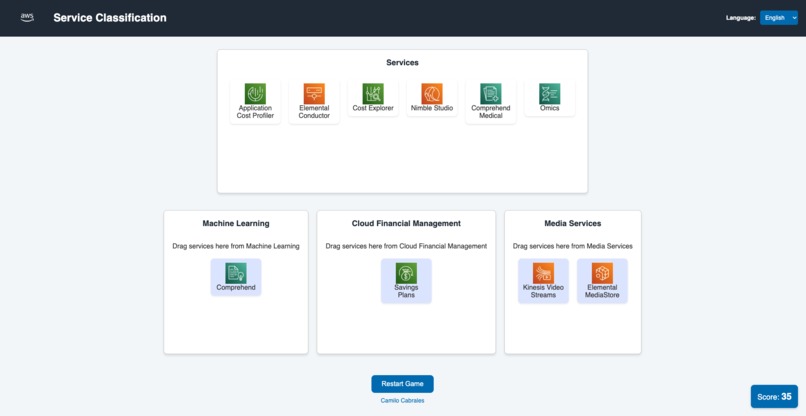This screenshot has height=416, width=806.
Task: Click the Elemental MediaStore icon
Action: click(x=602, y=273)
